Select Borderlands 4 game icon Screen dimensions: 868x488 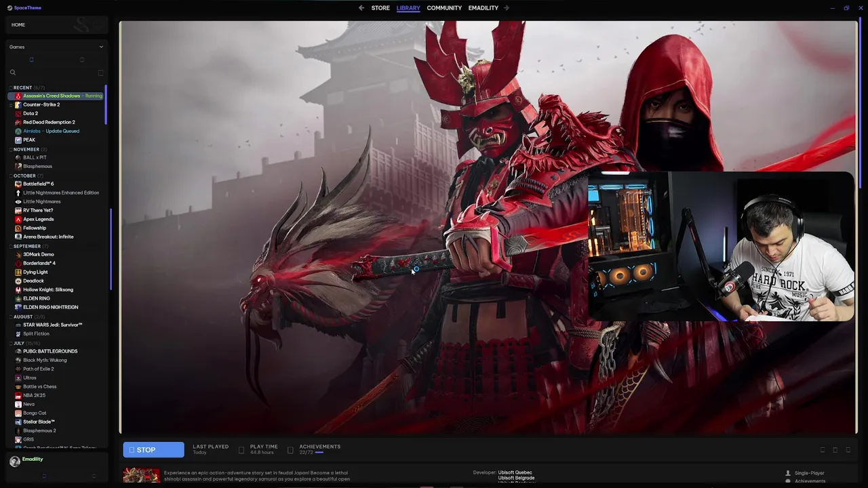(x=18, y=264)
